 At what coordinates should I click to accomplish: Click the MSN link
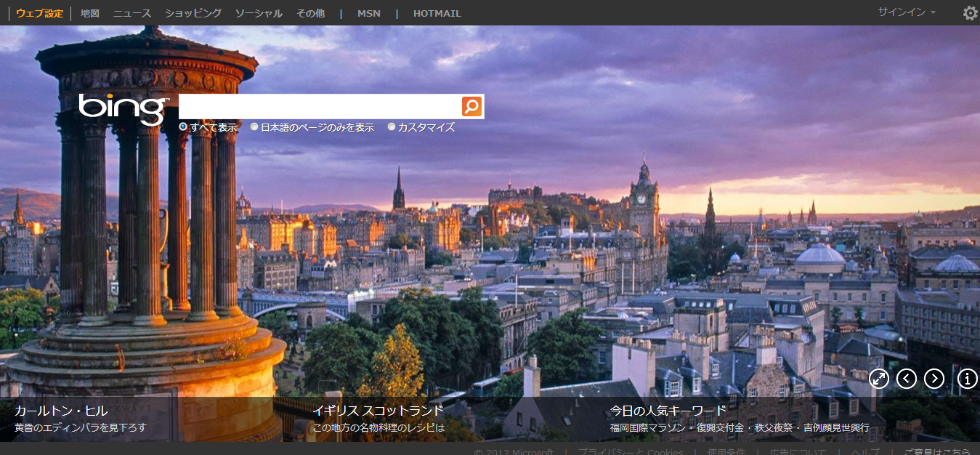point(368,13)
